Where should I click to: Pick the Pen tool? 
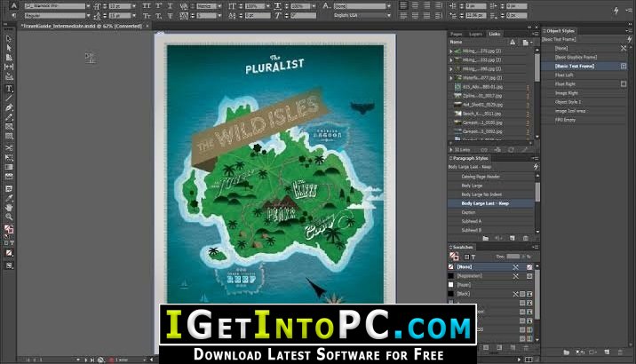(x=9, y=107)
